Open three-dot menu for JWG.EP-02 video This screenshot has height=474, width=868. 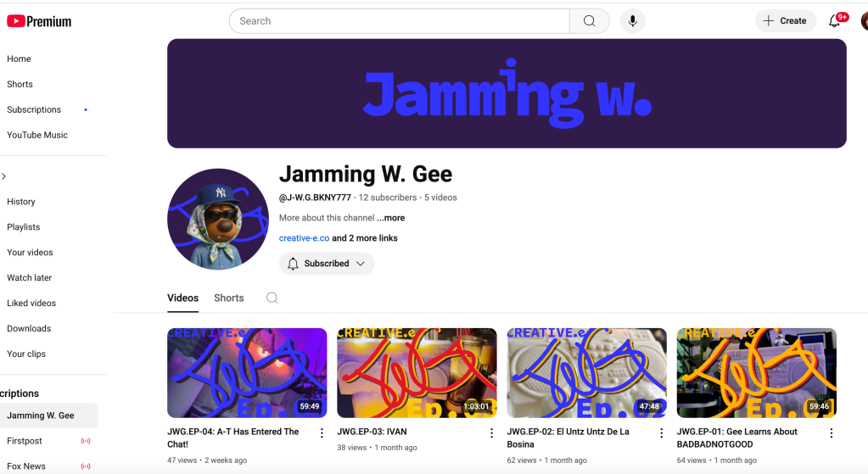(661, 433)
